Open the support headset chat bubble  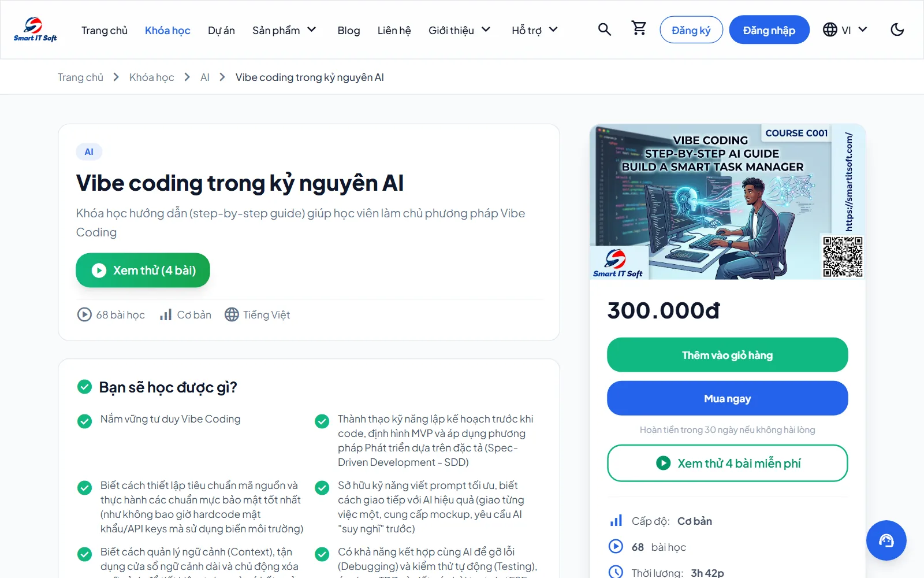886,540
